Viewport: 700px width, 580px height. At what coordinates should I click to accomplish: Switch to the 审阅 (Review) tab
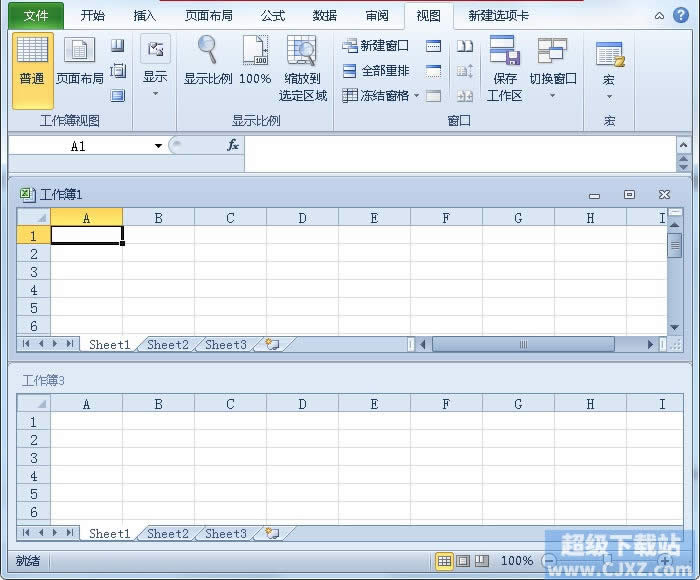[377, 16]
